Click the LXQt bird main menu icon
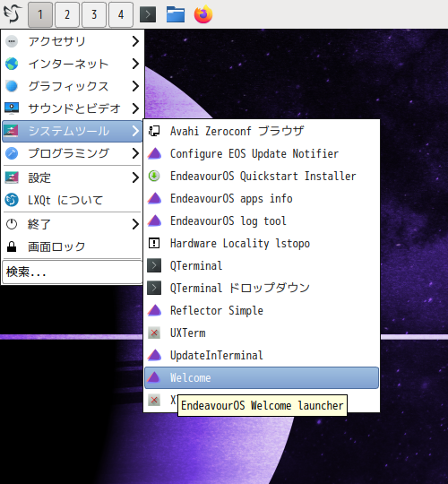The width and height of the screenshot is (448, 484). click(x=13, y=13)
